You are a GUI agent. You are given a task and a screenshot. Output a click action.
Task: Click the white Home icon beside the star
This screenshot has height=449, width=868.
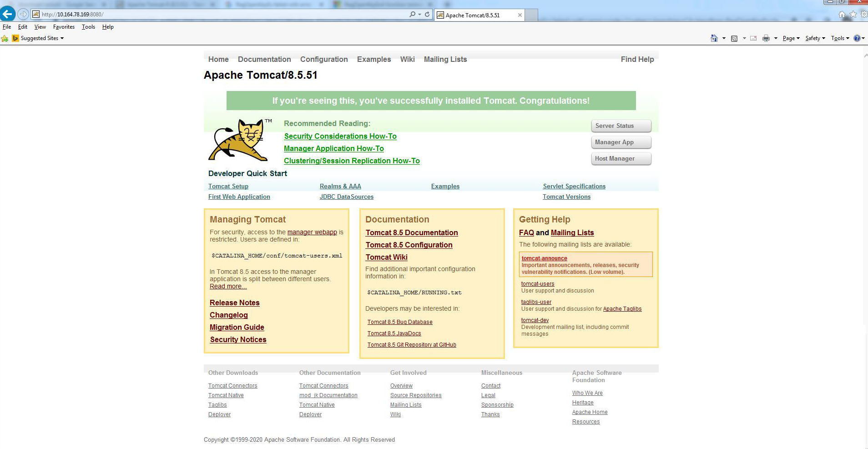pyautogui.click(x=842, y=15)
